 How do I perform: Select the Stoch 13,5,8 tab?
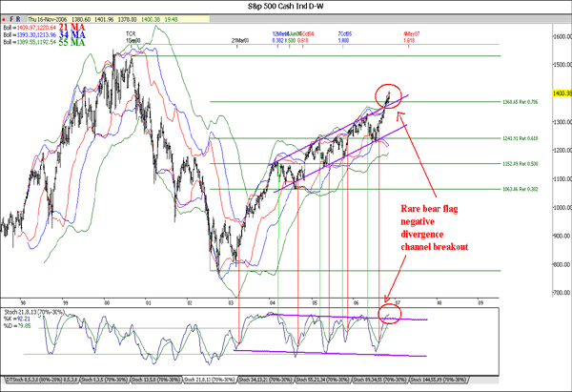(x=155, y=380)
